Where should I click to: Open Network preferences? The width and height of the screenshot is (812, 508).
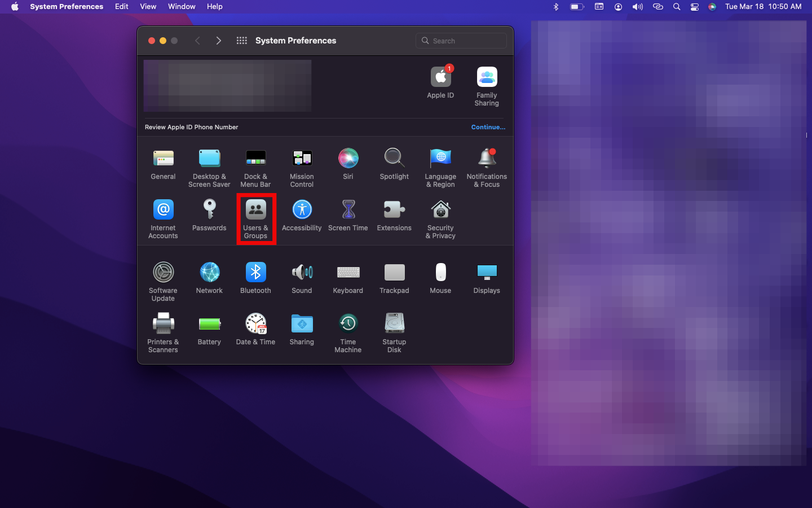[209, 278]
